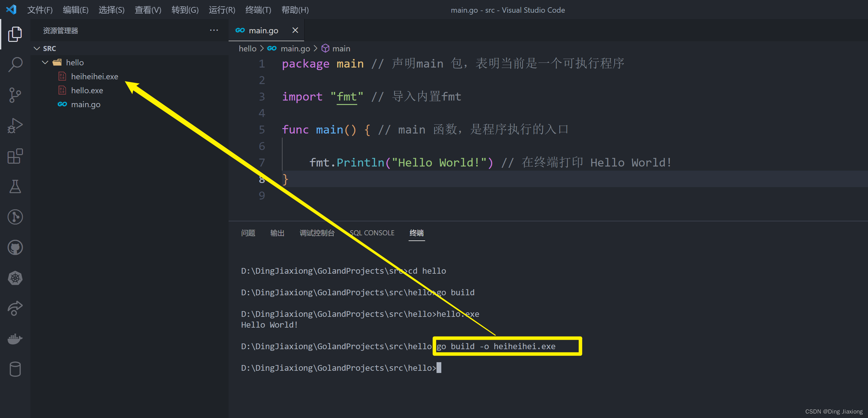Open the Docker whale icon
Screen dimensions: 868x418
pyautogui.click(x=15, y=339)
